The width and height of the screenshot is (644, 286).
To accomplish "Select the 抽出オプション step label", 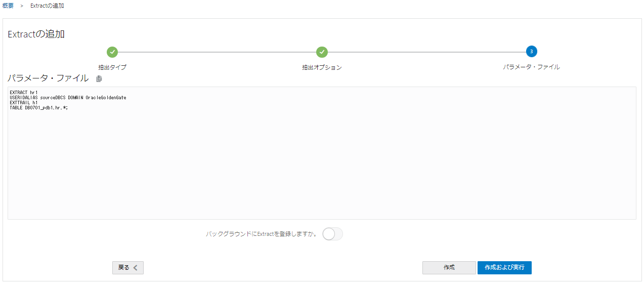I will (322, 67).
